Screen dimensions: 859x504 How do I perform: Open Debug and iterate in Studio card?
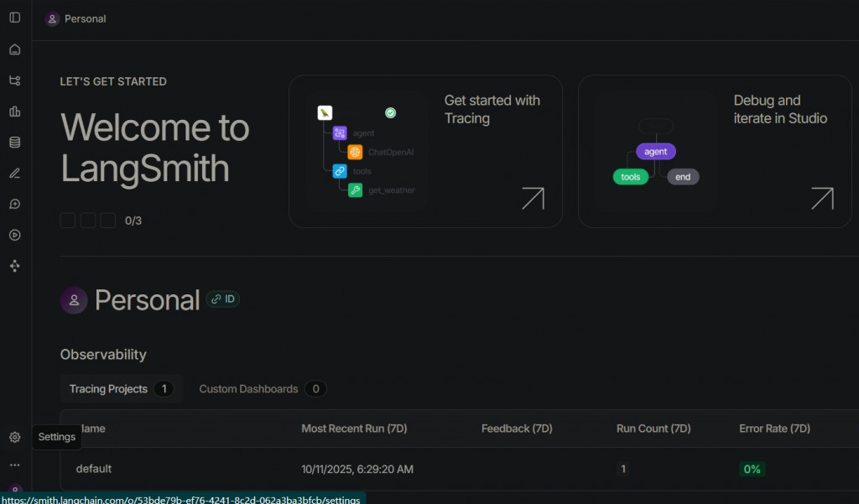tap(715, 151)
